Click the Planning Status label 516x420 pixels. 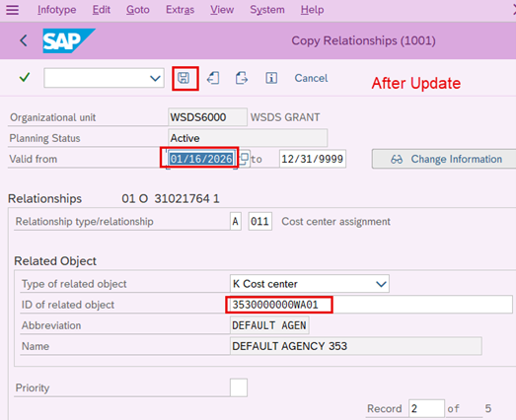coord(44,138)
